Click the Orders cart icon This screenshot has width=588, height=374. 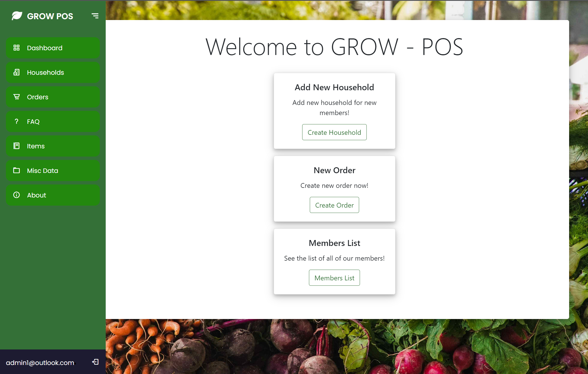coord(16,96)
